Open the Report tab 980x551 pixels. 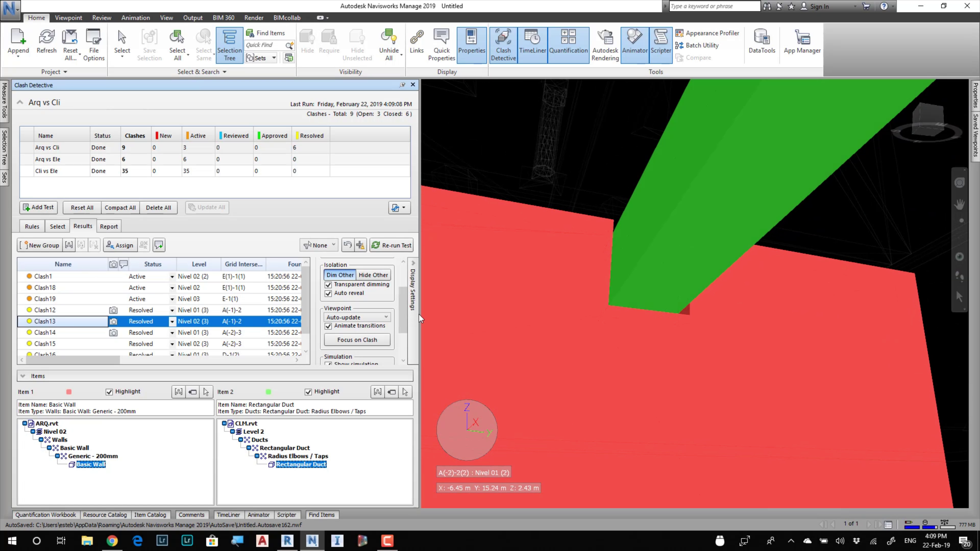point(109,227)
